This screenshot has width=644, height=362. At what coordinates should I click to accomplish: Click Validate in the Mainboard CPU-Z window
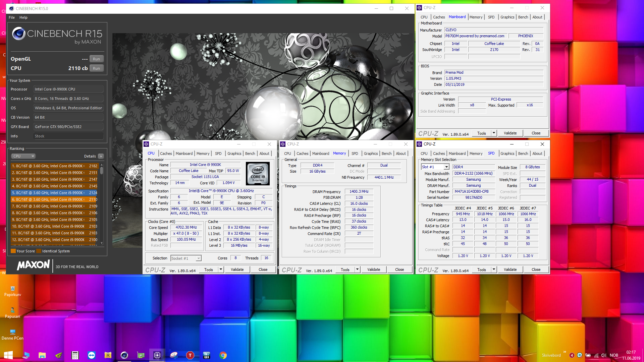[x=510, y=133]
